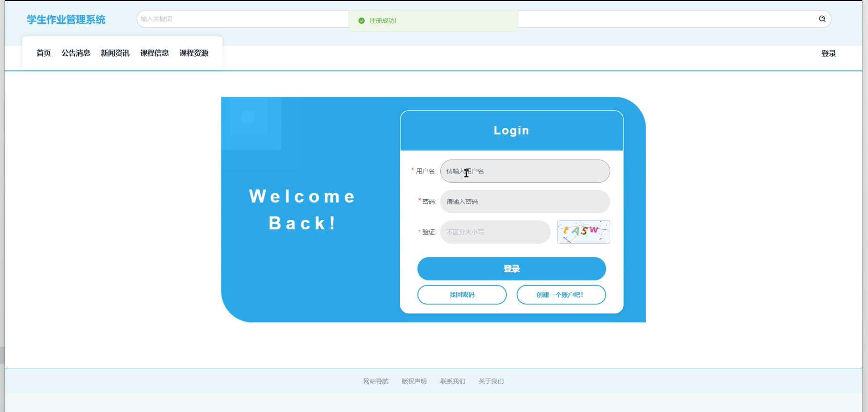868x412 pixels.
Task: Open the 公告消息 nav item
Action: (x=76, y=53)
